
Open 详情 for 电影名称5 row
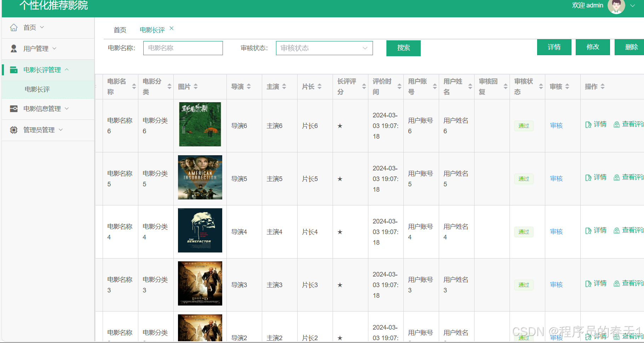tap(596, 178)
